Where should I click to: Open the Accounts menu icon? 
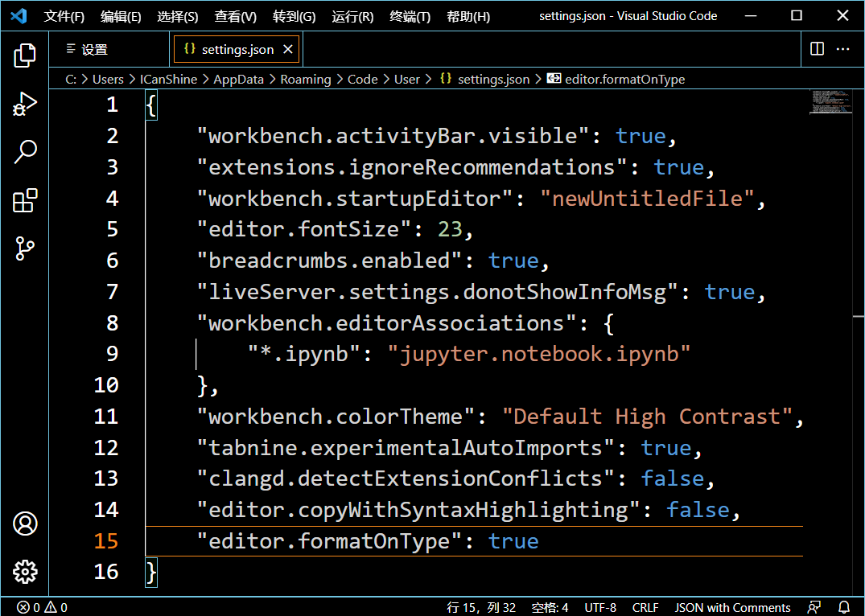point(25,524)
